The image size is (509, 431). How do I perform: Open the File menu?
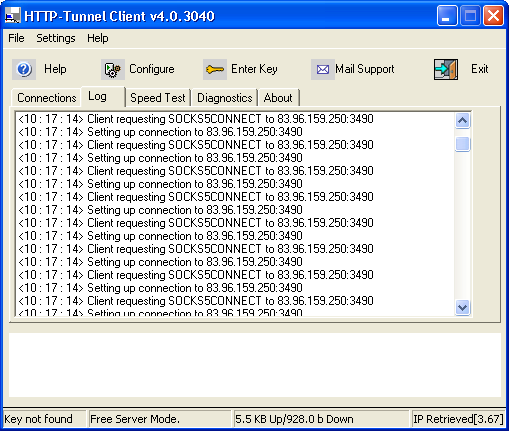(x=16, y=38)
